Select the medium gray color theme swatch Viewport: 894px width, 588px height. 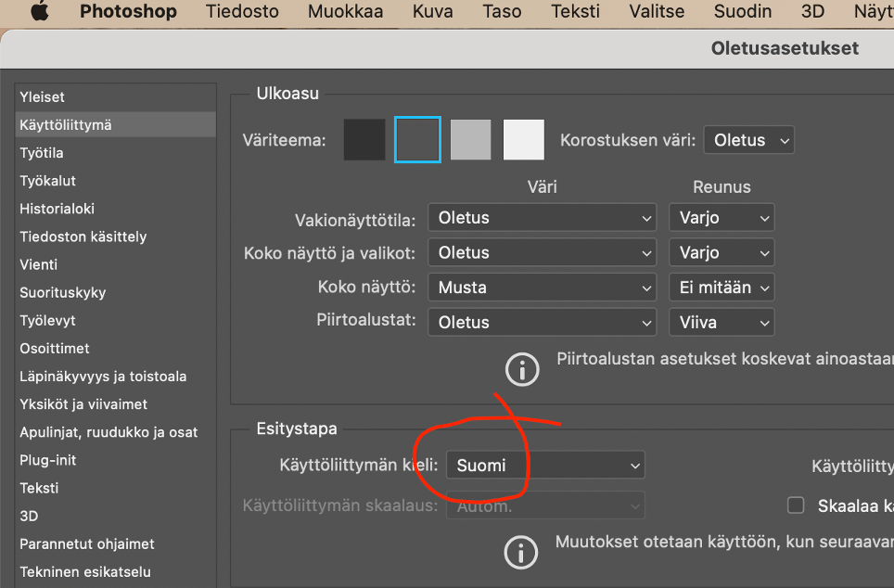coord(470,140)
